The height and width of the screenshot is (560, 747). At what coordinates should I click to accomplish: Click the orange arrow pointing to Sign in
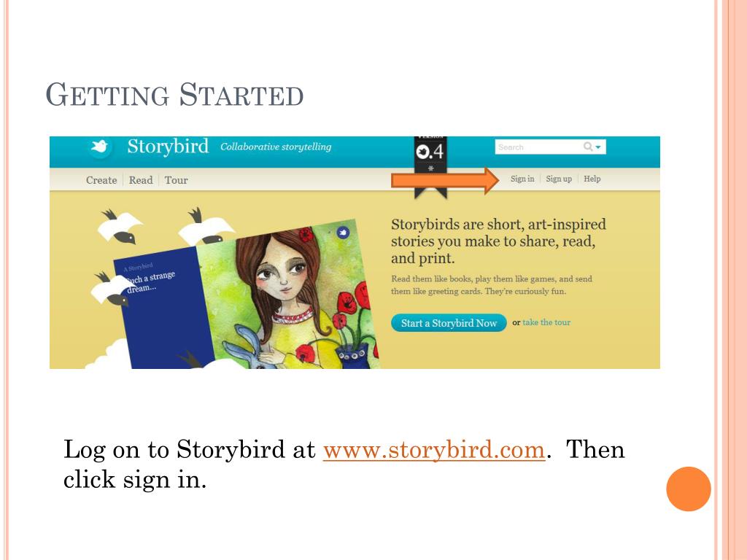pos(445,181)
